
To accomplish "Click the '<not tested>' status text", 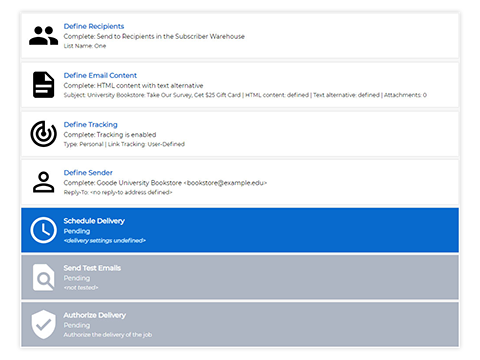I will coord(81,288).
